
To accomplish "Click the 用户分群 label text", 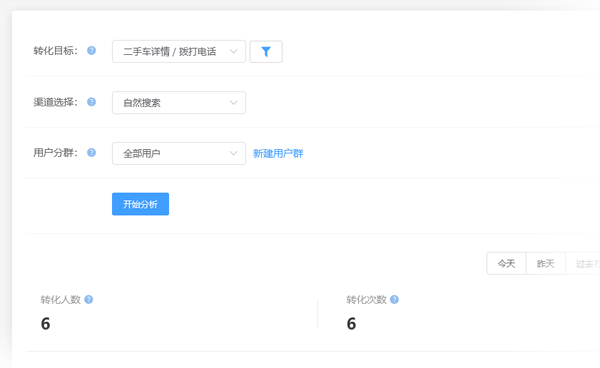I will tap(55, 153).
